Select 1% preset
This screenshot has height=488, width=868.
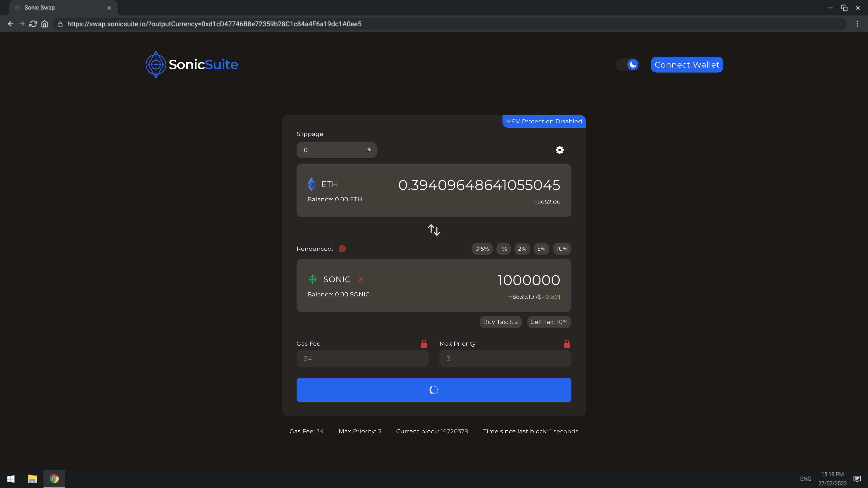coord(503,249)
